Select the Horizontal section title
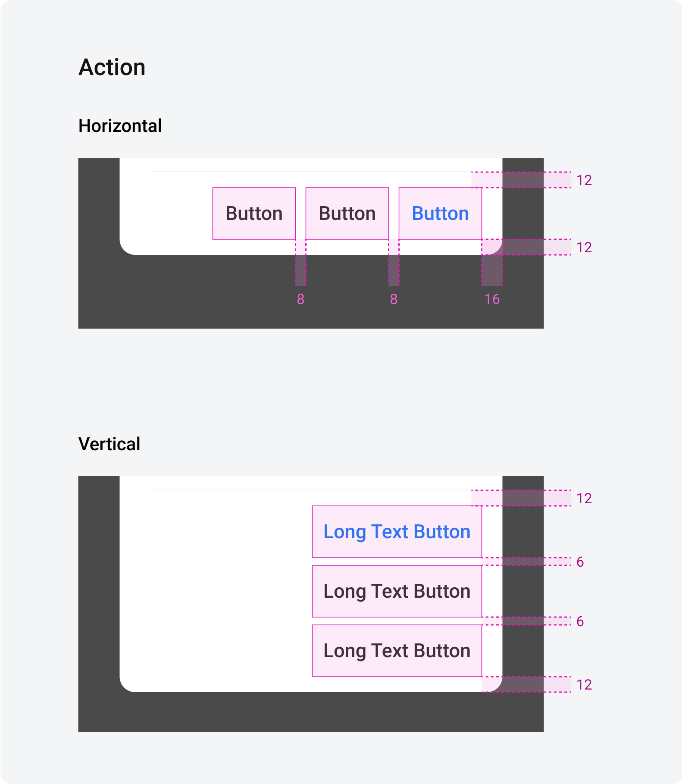The width and height of the screenshot is (682, 784). pyautogui.click(x=120, y=126)
